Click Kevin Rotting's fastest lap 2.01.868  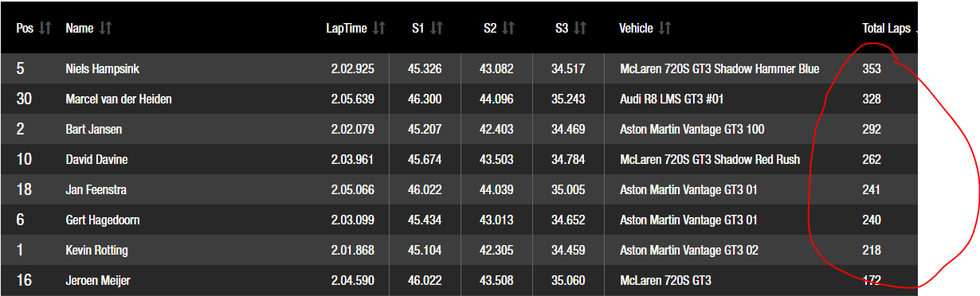352,251
